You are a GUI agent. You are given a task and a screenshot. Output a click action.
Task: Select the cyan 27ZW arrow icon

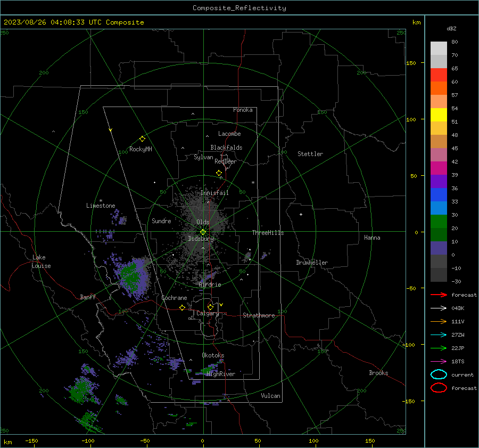pos(439,335)
